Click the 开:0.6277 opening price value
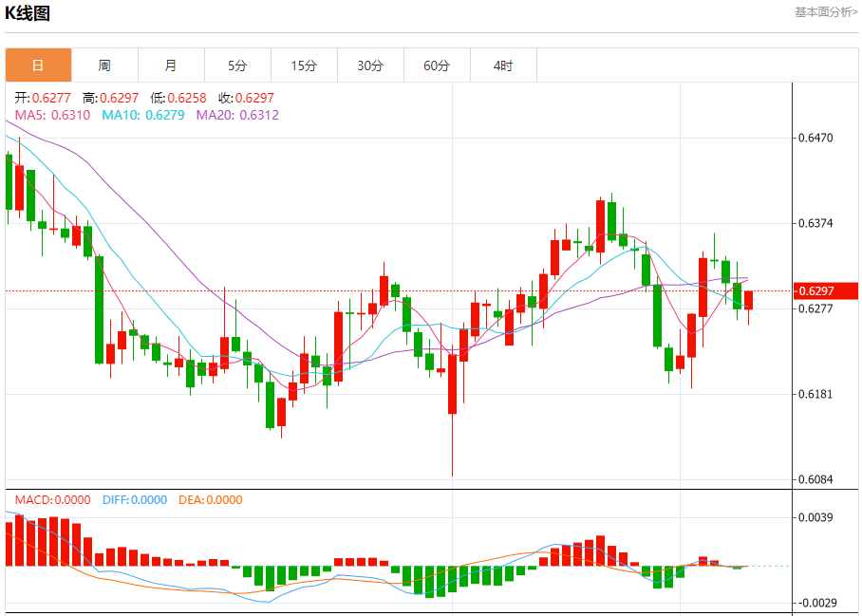 coord(43,98)
